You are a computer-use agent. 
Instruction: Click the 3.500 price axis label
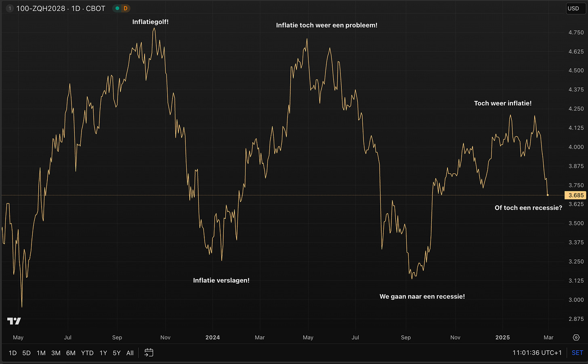[576, 223]
